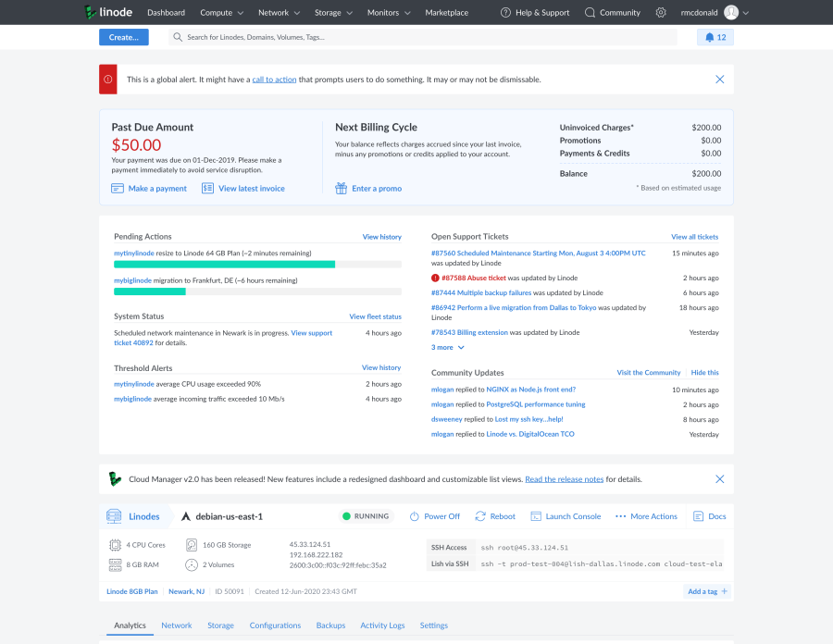The width and height of the screenshot is (833, 644).
Task: Click the rmcdonald user avatar
Action: click(x=731, y=12)
